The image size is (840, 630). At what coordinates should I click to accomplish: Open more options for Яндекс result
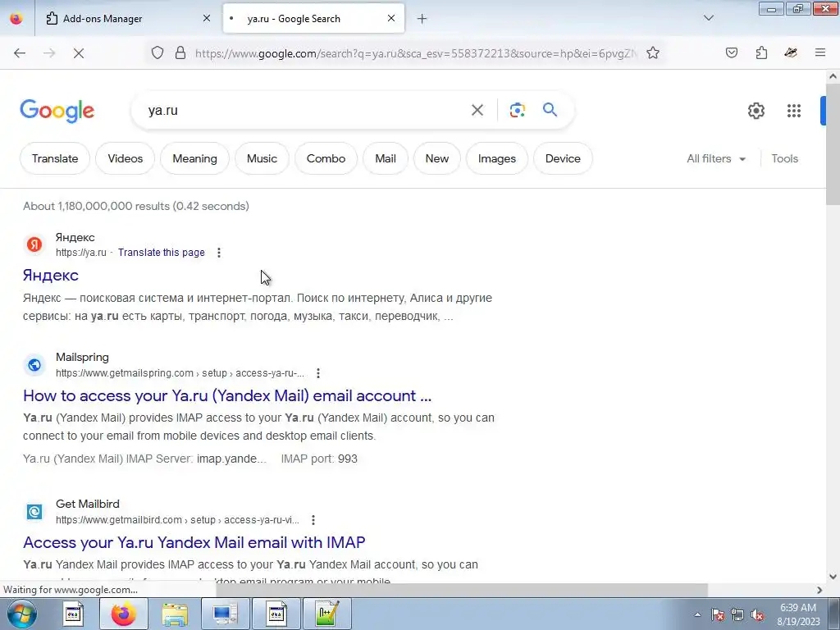(218, 253)
